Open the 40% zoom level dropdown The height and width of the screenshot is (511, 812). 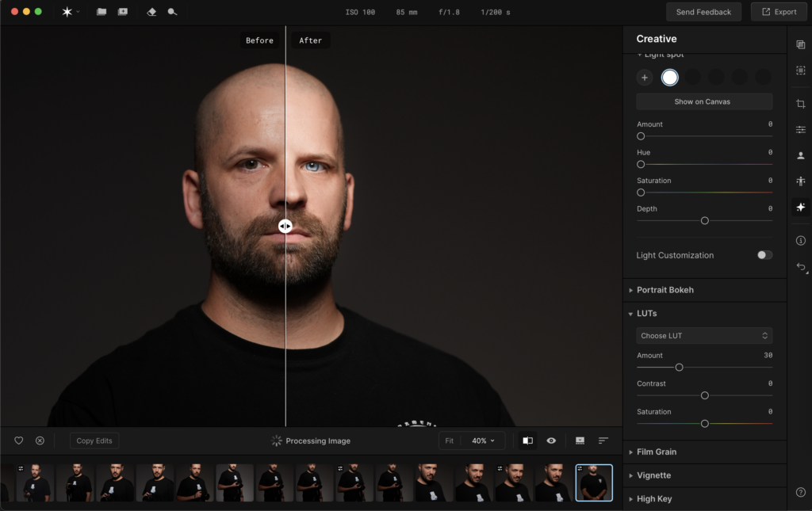[483, 440]
